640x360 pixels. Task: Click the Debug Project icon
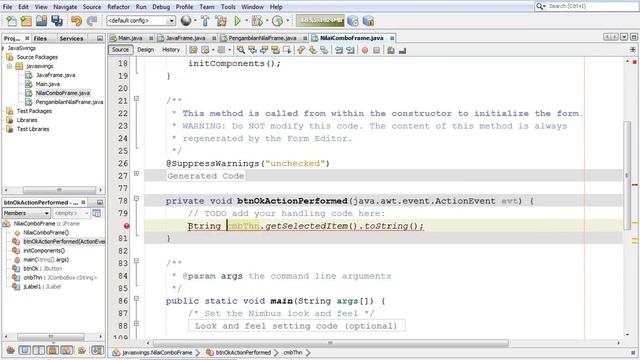click(257, 21)
